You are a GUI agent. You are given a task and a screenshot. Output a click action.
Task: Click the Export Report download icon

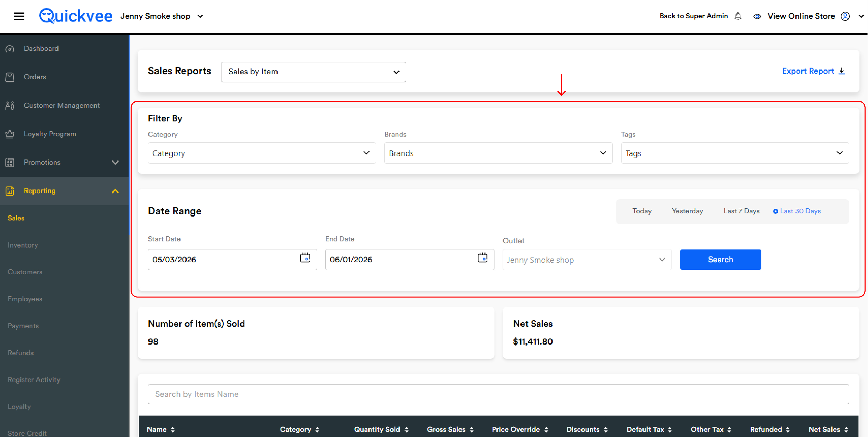click(841, 71)
